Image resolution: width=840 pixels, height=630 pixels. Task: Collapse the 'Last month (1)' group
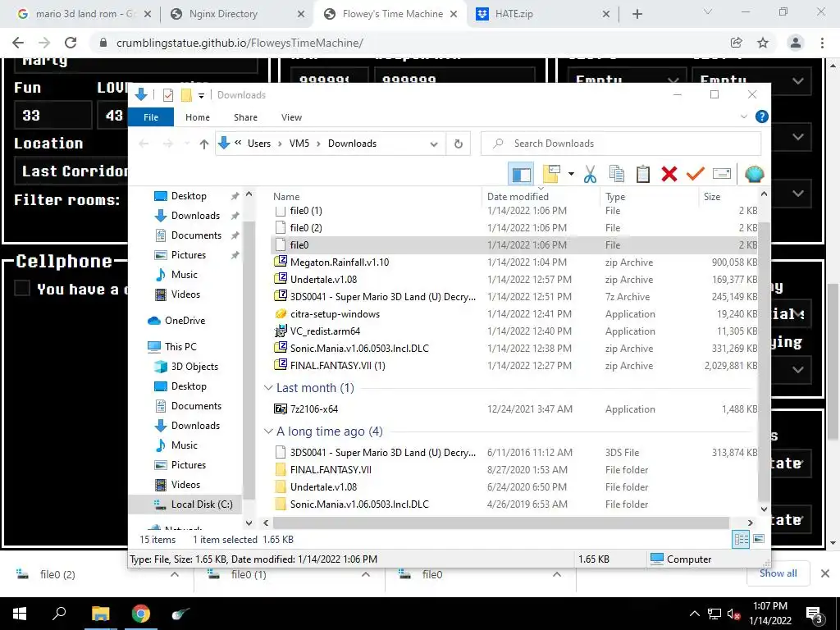268,388
